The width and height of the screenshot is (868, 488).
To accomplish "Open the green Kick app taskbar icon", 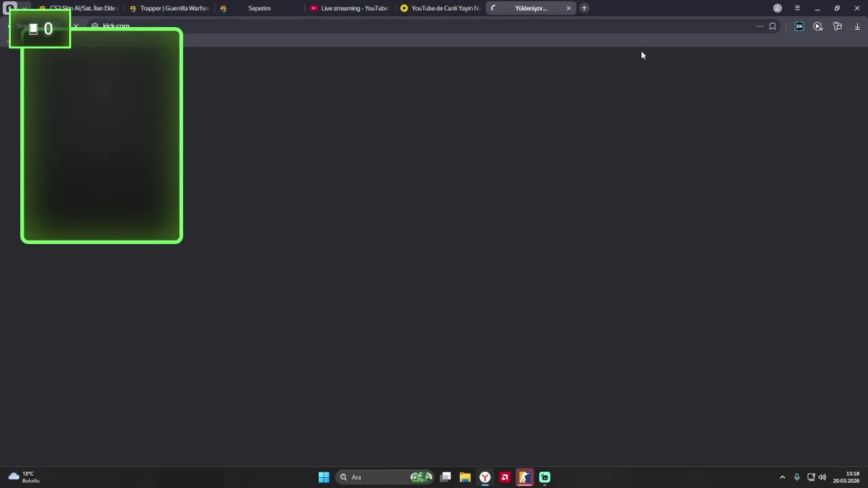I will [545, 477].
